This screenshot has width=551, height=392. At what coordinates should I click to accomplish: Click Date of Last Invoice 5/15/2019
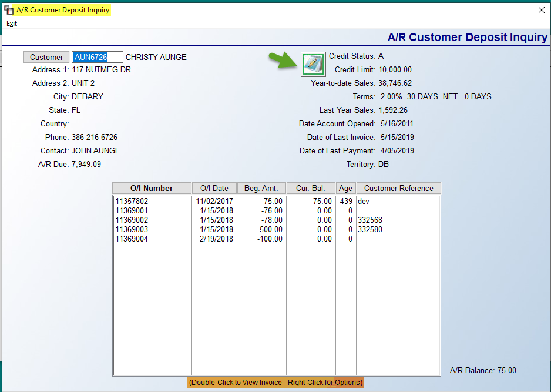pos(397,137)
